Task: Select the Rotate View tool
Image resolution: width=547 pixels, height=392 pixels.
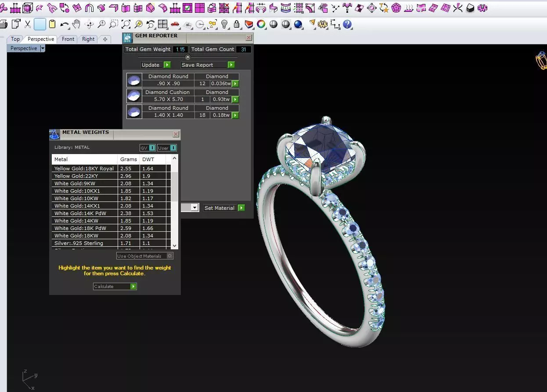Action: (x=89, y=24)
